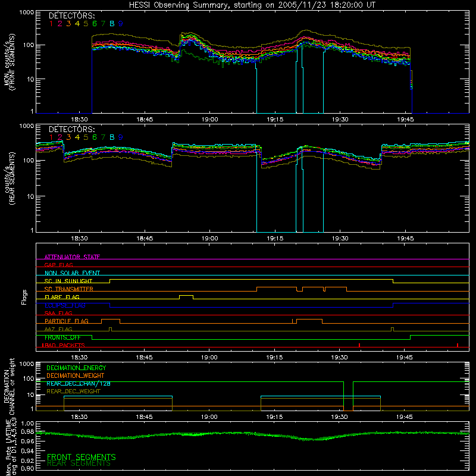The image size is (476, 476).
Task: Click the counts/s (REAR SEGMENTS) axis title
Action: tap(9, 179)
